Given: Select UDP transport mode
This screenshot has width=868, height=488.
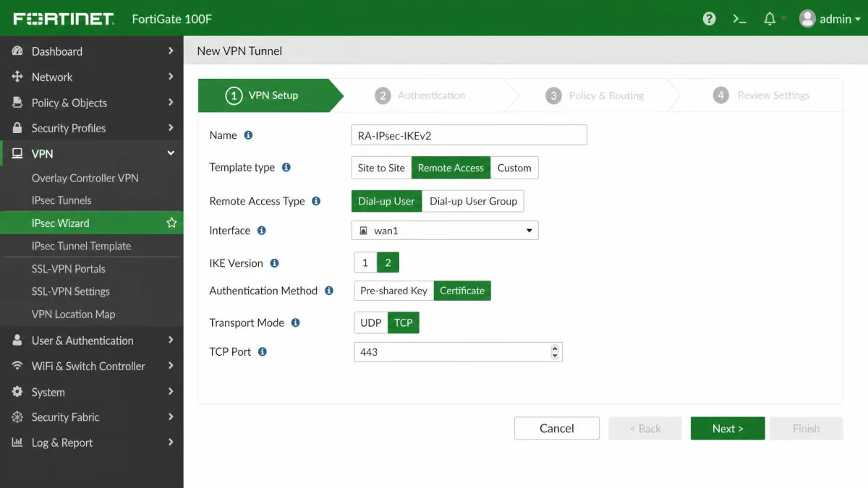Looking at the screenshot, I should click(x=371, y=322).
